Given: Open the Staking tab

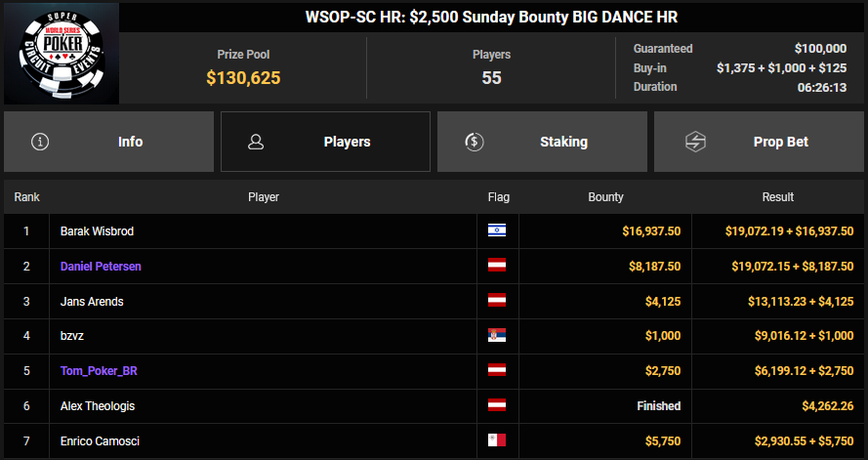Looking at the screenshot, I should click(542, 142).
